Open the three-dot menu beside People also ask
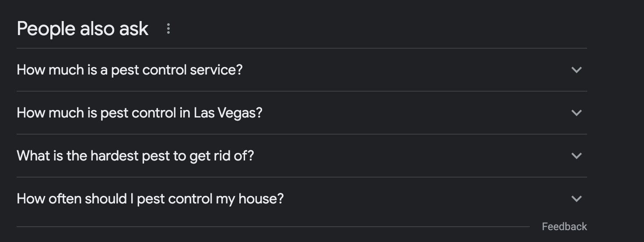The width and height of the screenshot is (644, 242). (168, 29)
